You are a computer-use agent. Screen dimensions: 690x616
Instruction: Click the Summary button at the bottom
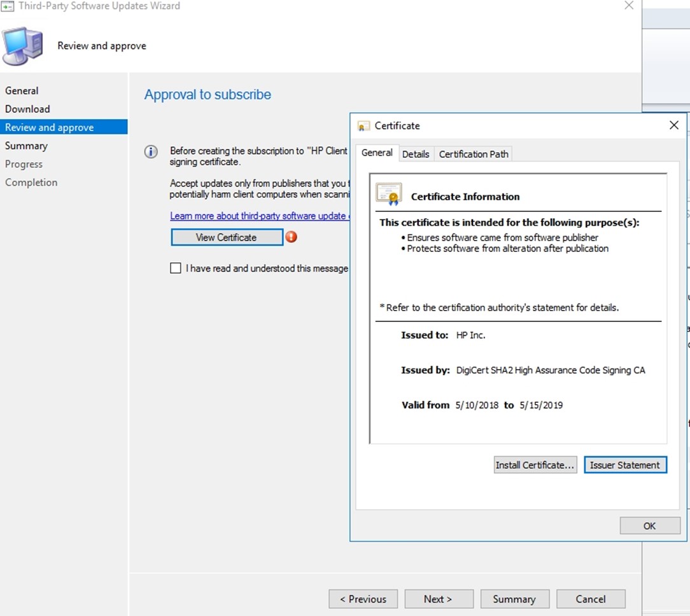coord(515,599)
